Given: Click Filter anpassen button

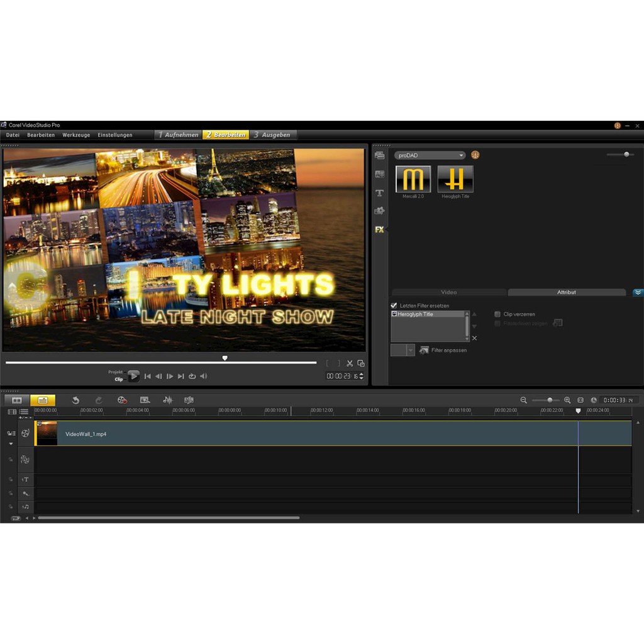Looking at the screenshot, I should (x=443, y=350).
